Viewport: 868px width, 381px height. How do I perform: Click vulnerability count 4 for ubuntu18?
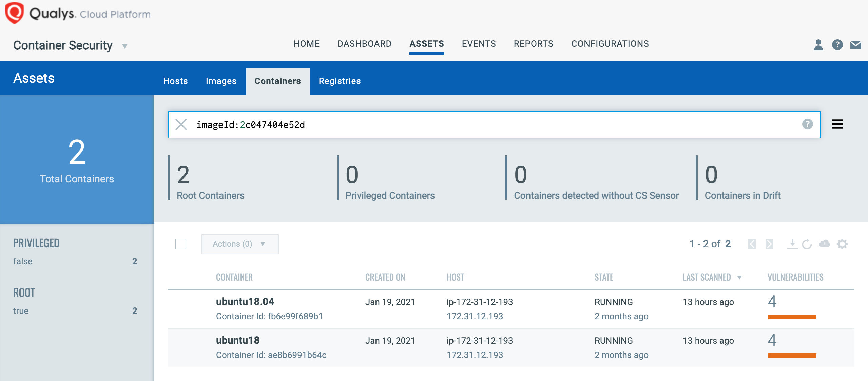[772, 340]
